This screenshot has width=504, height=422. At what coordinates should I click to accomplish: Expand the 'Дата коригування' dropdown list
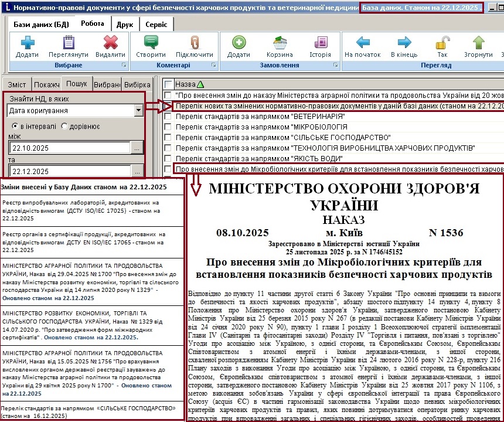138,110
